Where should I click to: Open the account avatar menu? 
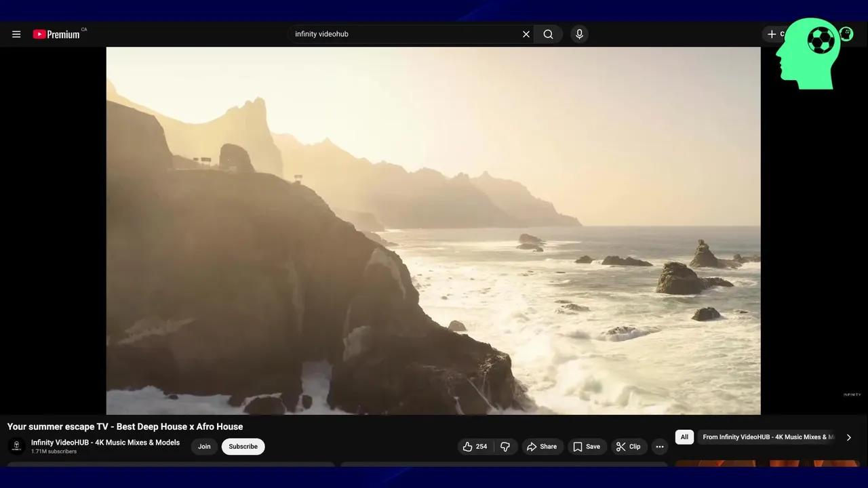(846, 33)
